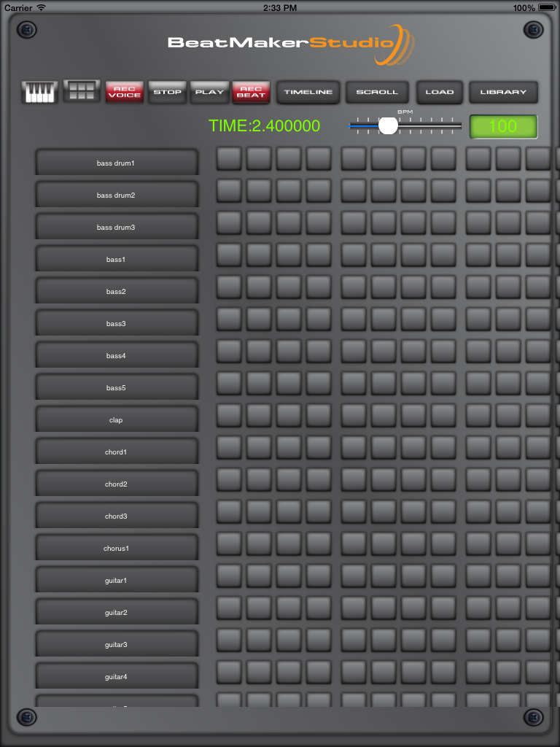Tap the battery icon in status bar

coord(548,7)
